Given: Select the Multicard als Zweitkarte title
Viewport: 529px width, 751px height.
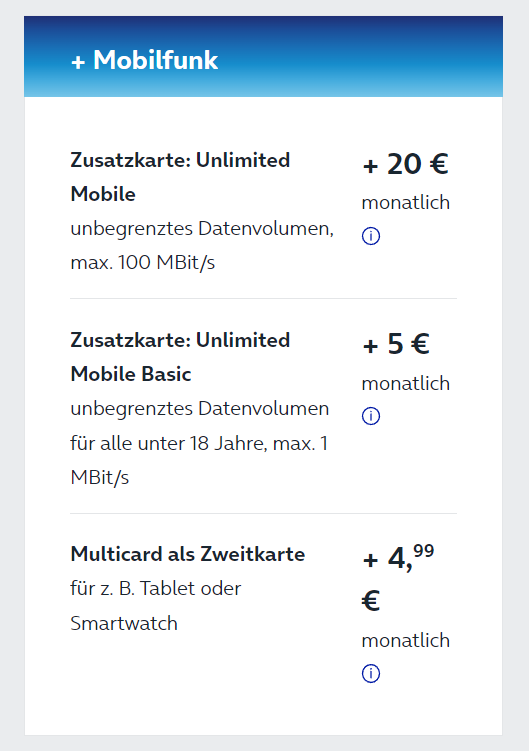Looking at the screenshot, I should (187, 554).
